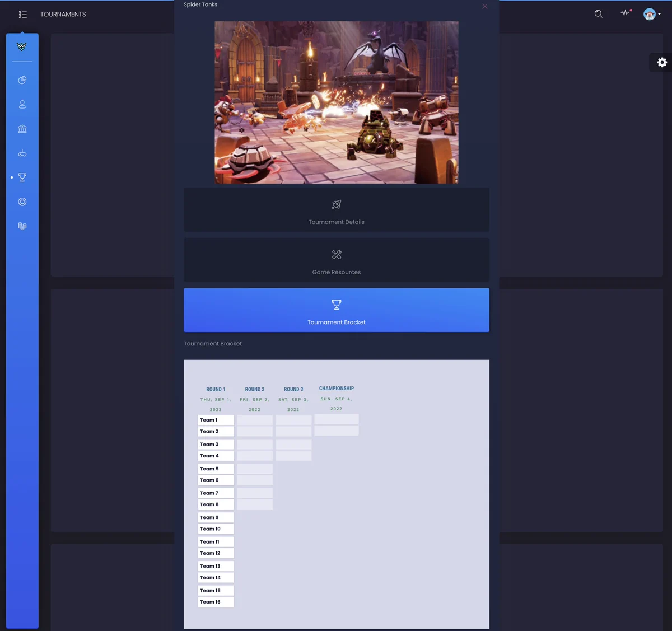
Task: Select Team 3 in the bracket
Action: pos(216,445)
